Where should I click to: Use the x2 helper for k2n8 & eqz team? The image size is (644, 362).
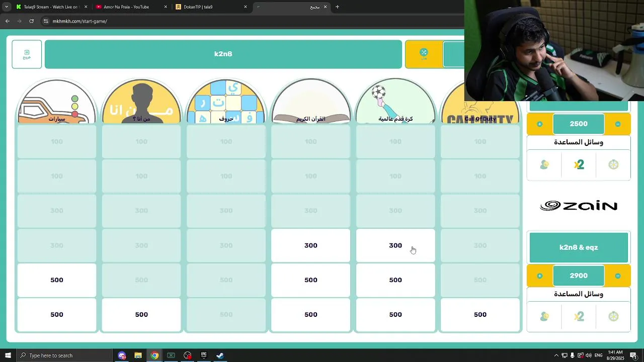579,317
